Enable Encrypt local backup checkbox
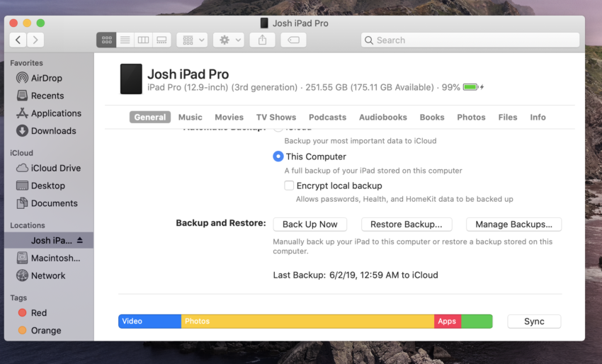602x364 pixels. (x=289, y=186)
